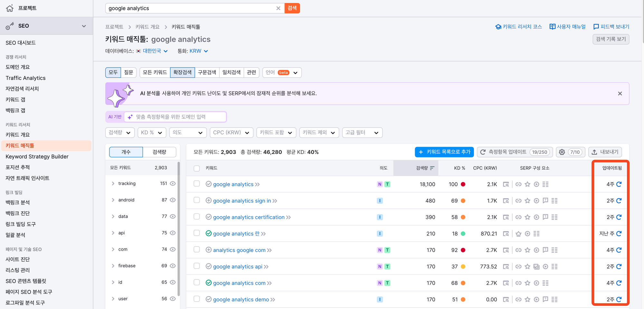The width and height of the screenshot is (644, 309).
Task: Check the google analytics sign in checkbox
Action: [197, 200]
